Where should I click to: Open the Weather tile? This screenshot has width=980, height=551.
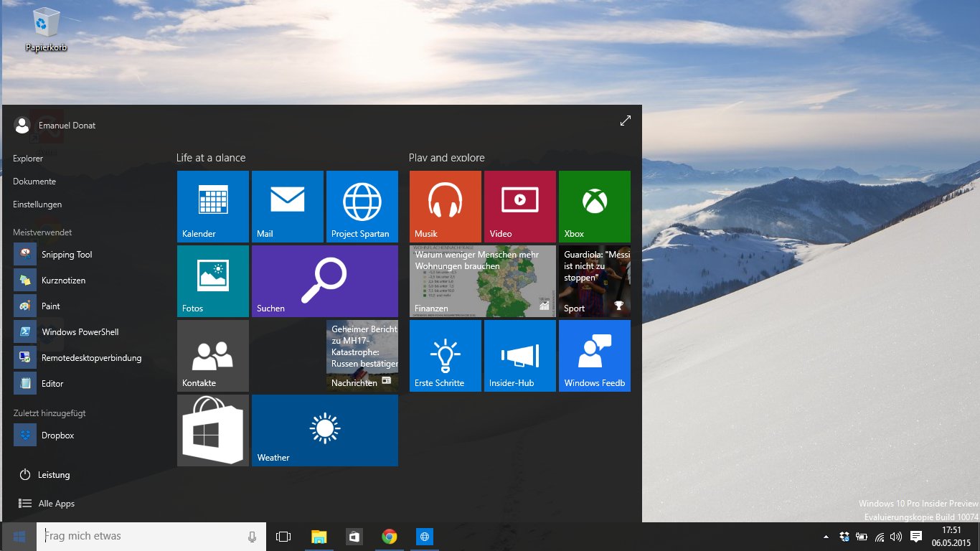click(325, 430)
